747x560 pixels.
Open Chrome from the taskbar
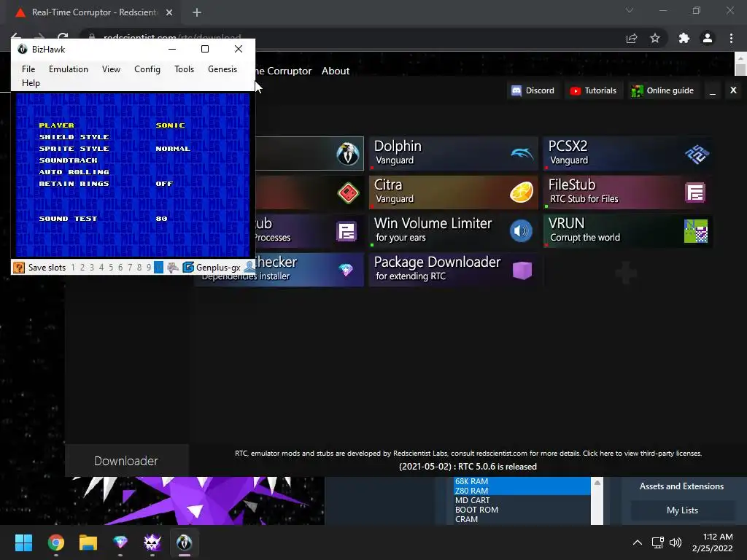point(56,542)
